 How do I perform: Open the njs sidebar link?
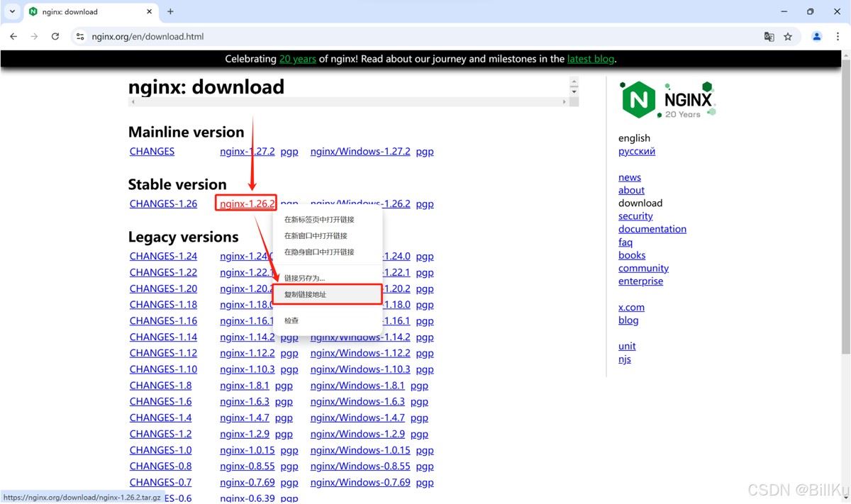pos(625,359)
